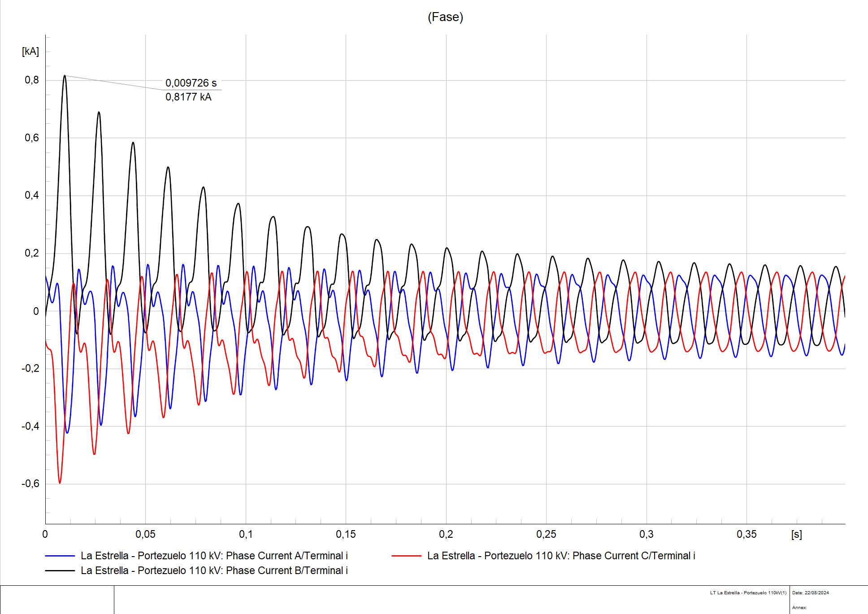
Task: Click the red Phase Current C legend line
Action: point(406,556)
